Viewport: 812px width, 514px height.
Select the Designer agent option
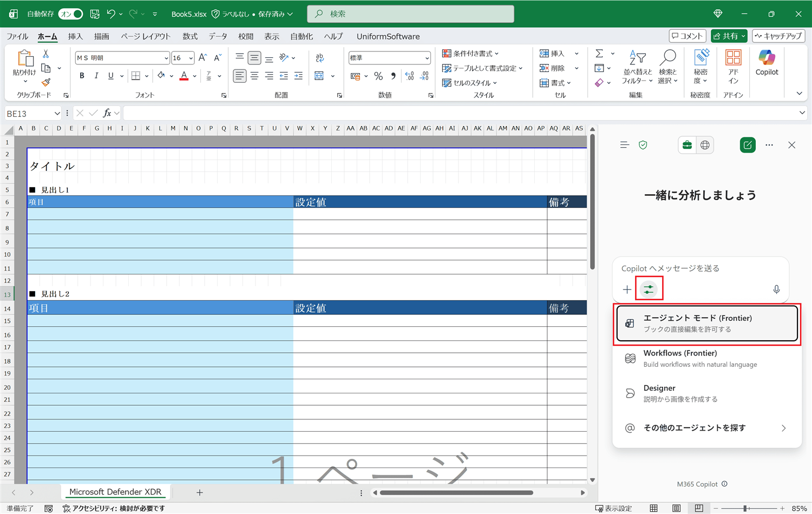707,393
